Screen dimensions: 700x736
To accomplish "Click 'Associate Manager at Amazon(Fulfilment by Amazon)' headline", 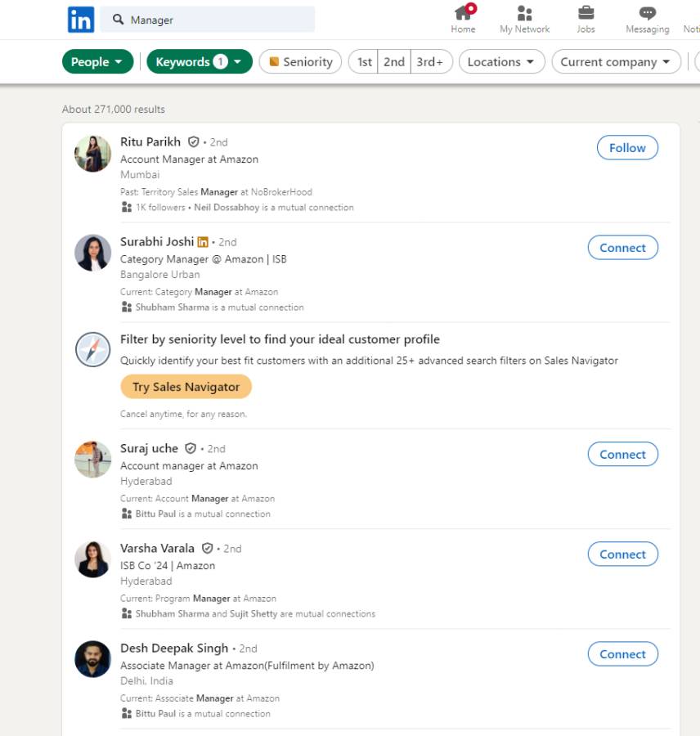I will point(247,666).
